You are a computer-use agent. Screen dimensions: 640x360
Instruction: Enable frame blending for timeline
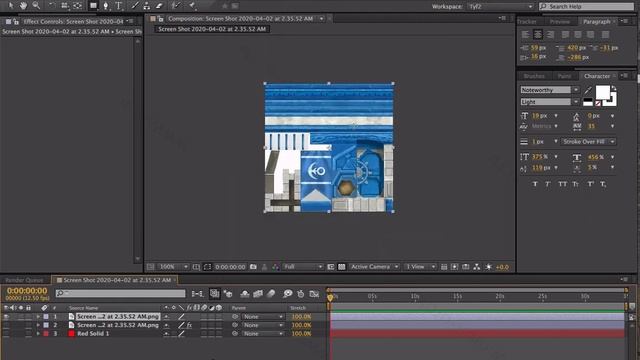point(258,293)
